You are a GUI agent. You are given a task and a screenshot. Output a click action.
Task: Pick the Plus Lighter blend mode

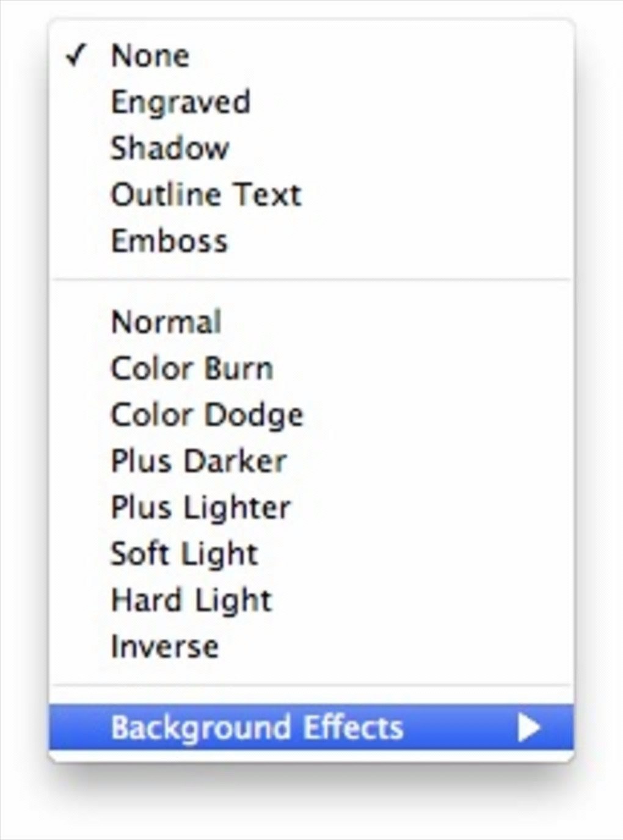tap(201, 508)
